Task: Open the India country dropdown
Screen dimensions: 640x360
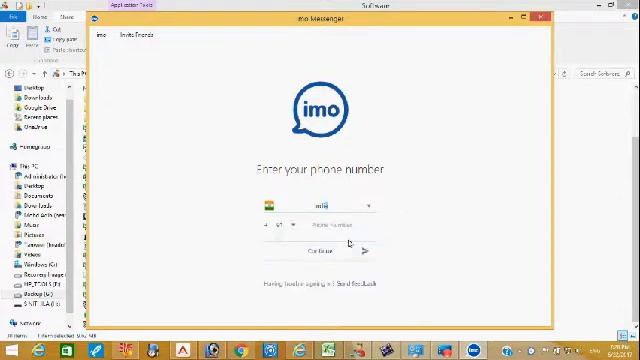Action: 320,206
